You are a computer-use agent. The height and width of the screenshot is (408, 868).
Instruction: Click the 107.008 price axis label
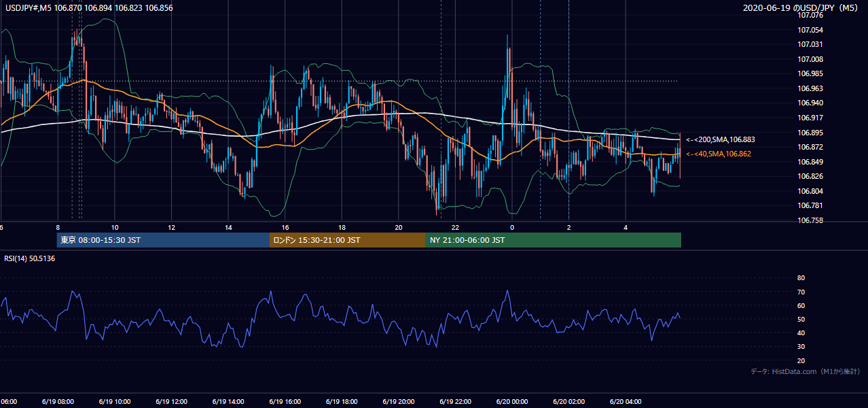[x=810, y=59]
